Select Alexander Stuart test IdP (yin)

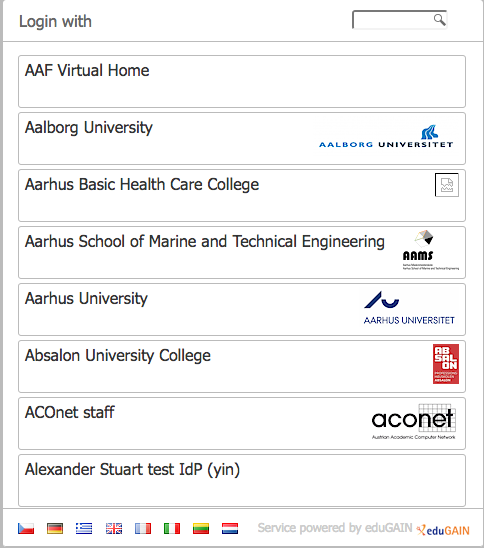(x=242, y=480)
